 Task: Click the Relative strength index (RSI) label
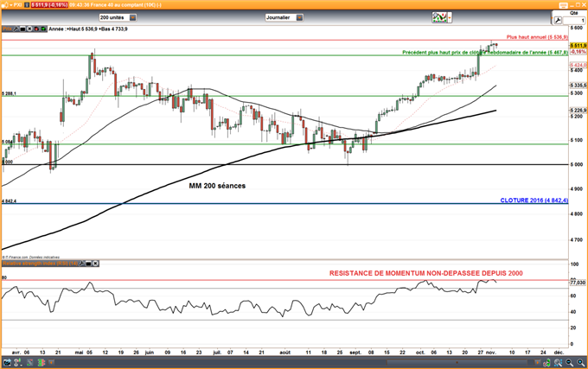pos(40,264)
